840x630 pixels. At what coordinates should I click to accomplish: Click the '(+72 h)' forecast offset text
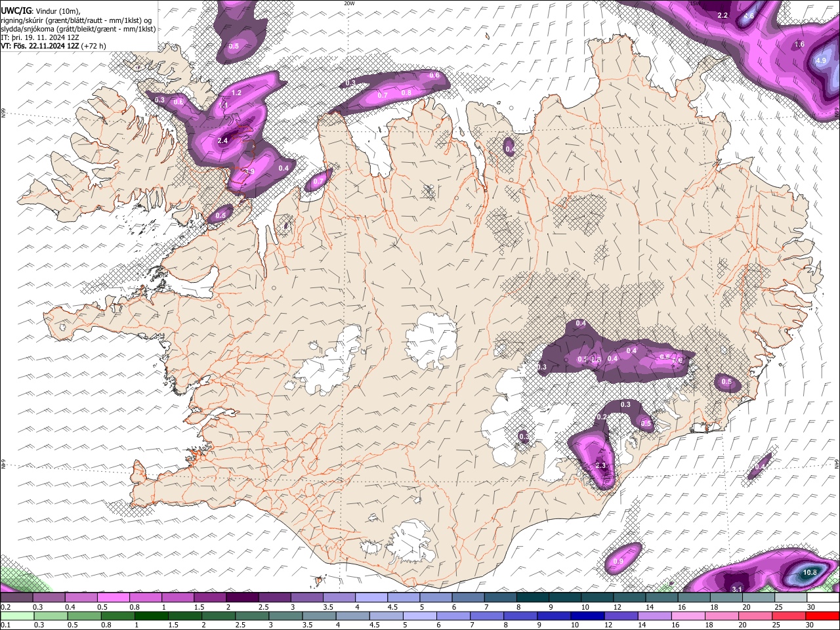coord(94,46)
